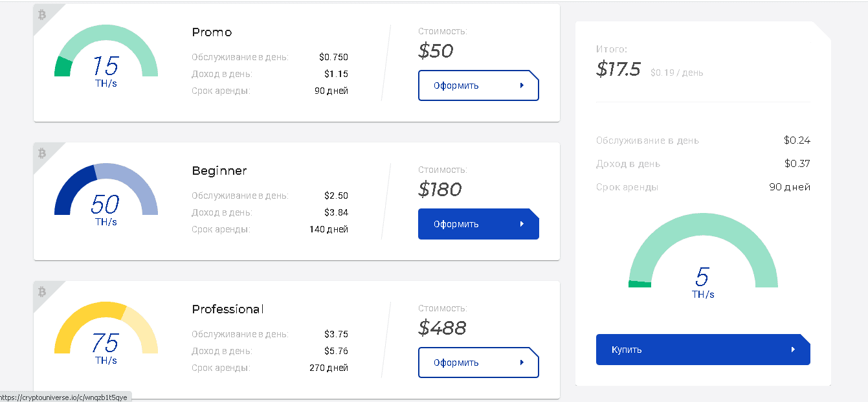
Task: Click the arrow icon in Beginner's Оформить button
Action: pyautogui.click(x=522, y=224)
